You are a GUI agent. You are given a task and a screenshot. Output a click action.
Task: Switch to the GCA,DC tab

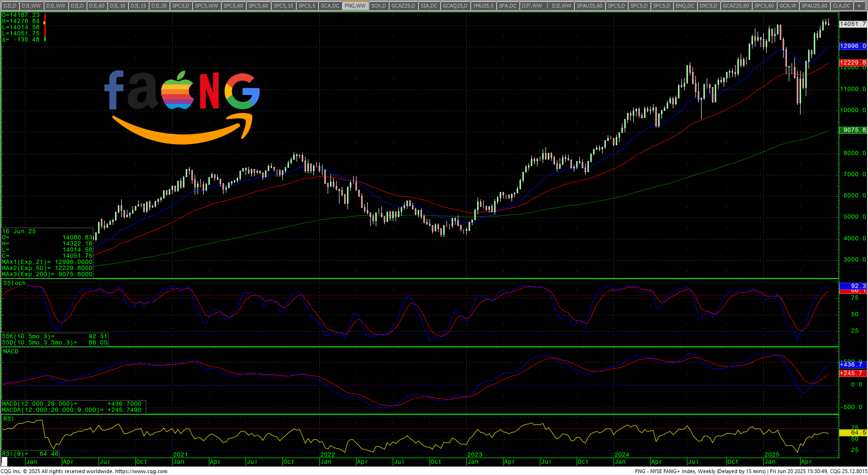pos(330,6)
